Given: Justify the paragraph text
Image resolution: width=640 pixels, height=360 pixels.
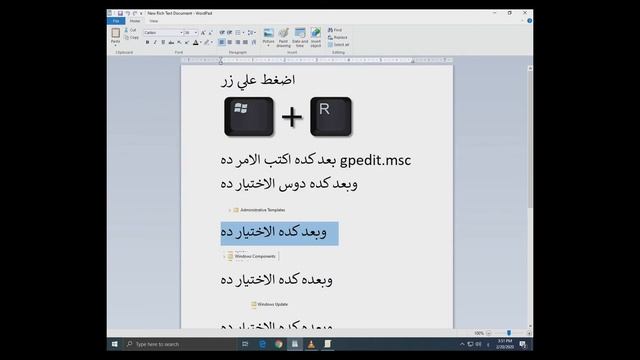Looking at the screenshot, I should point(245,42).
